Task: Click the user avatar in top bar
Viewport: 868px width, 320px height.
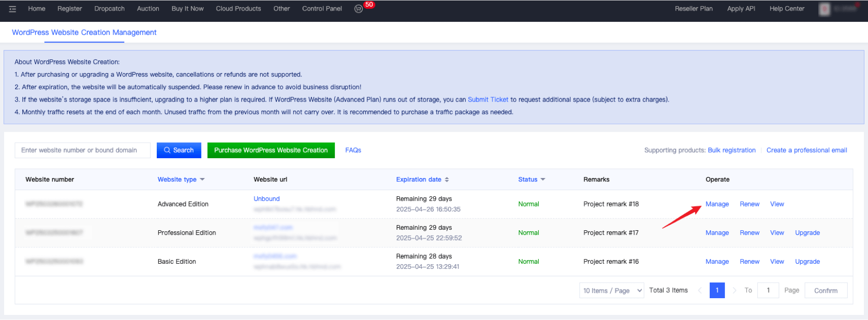Action: 824,9
